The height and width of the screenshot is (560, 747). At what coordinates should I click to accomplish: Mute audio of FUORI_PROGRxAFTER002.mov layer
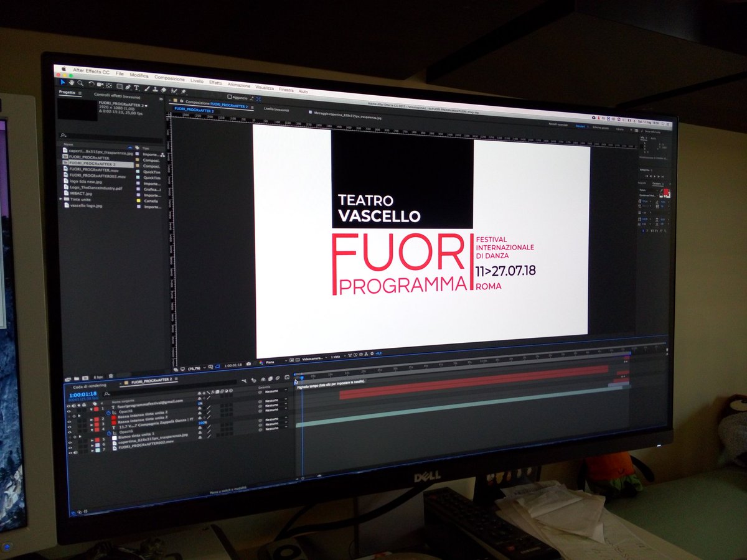[76, 453]
